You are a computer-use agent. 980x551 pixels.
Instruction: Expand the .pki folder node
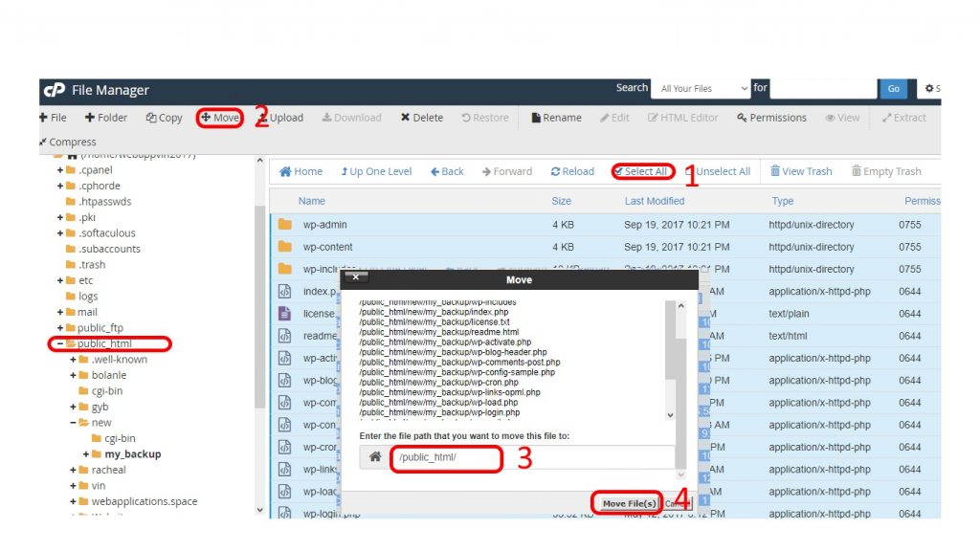pos(60,217)
